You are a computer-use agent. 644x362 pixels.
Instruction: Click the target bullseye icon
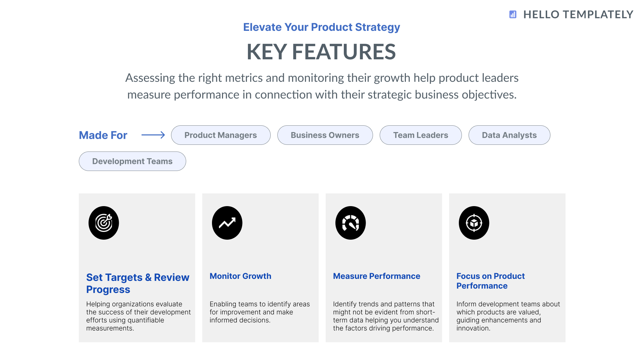click(104, 223)
